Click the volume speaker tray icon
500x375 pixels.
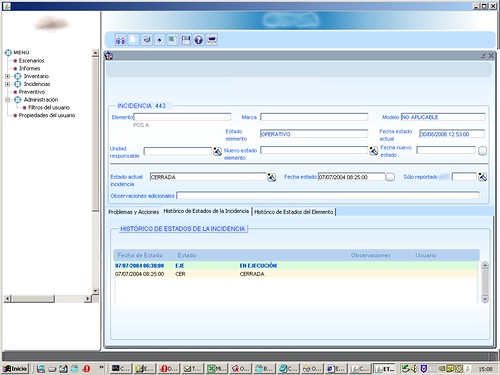coord(414,369)
